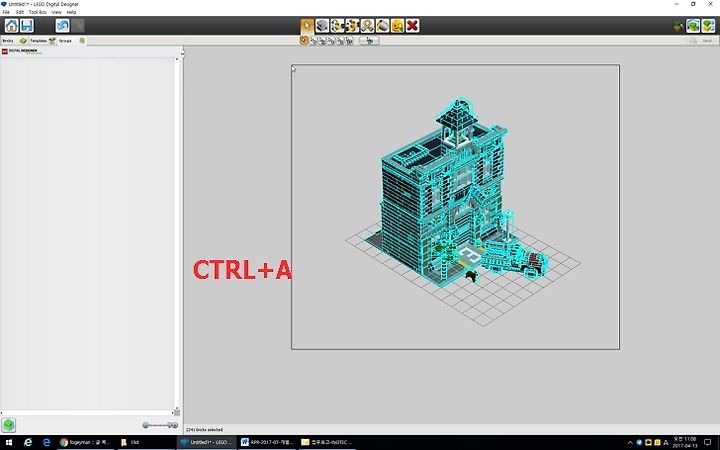
Task: Open Building Guide mode icon
Action: coord(708,26)
